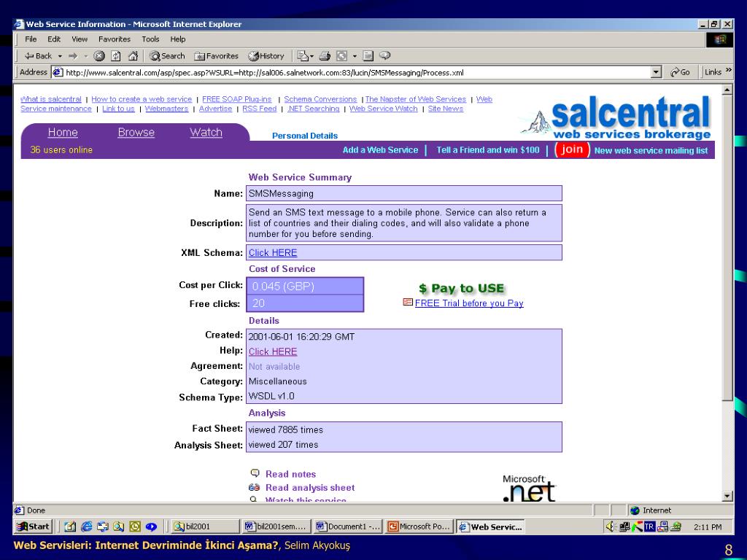Open the Favorites toolbar button
This screenshot has width=747, height=560.
pos(216,56)
